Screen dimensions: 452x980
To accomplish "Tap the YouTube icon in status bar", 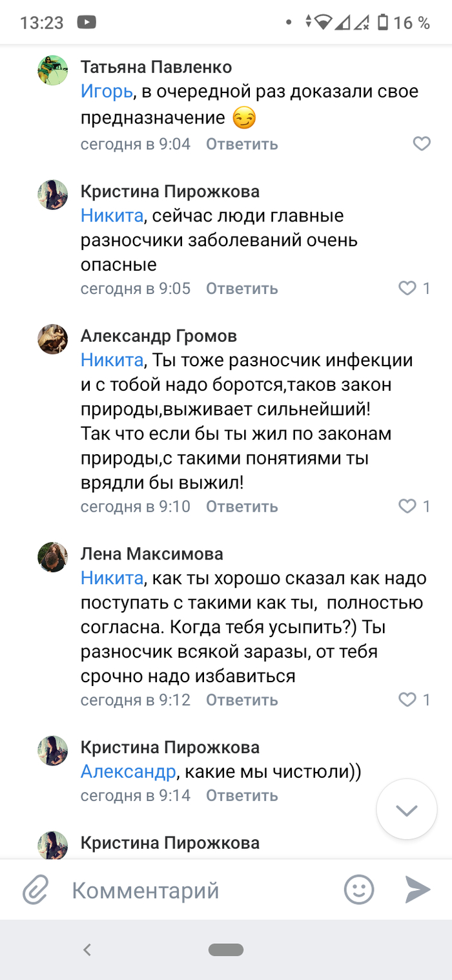I will click(85, 23).
